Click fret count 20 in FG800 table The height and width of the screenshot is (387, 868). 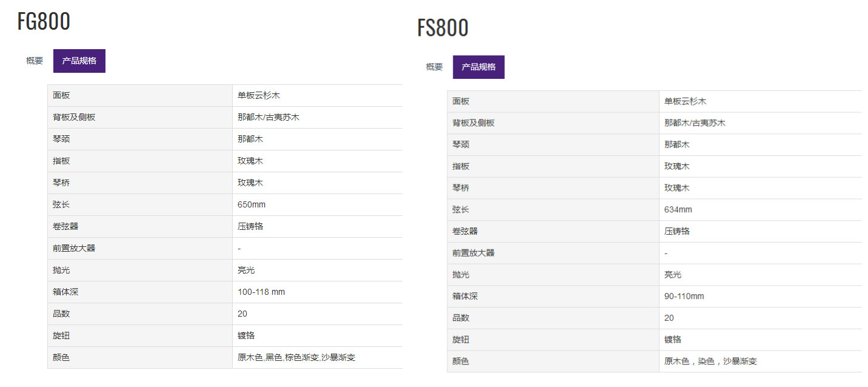coord(242,314)
